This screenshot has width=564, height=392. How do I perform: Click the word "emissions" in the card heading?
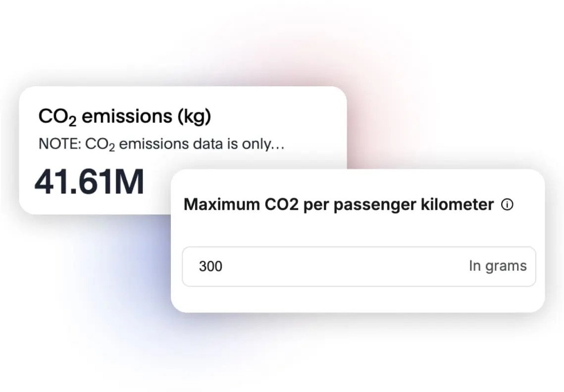[126, 117]
